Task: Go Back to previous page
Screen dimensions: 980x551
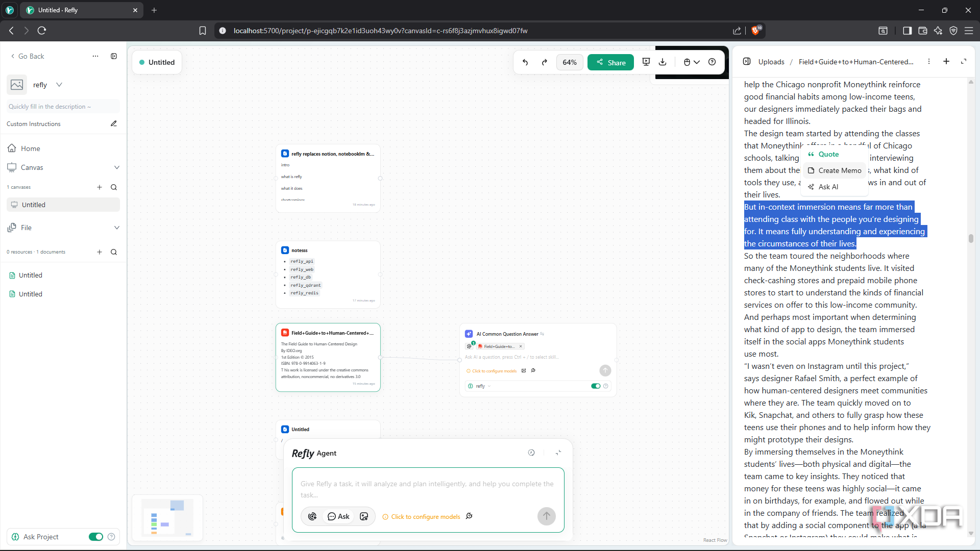Action: pos(27,56)
